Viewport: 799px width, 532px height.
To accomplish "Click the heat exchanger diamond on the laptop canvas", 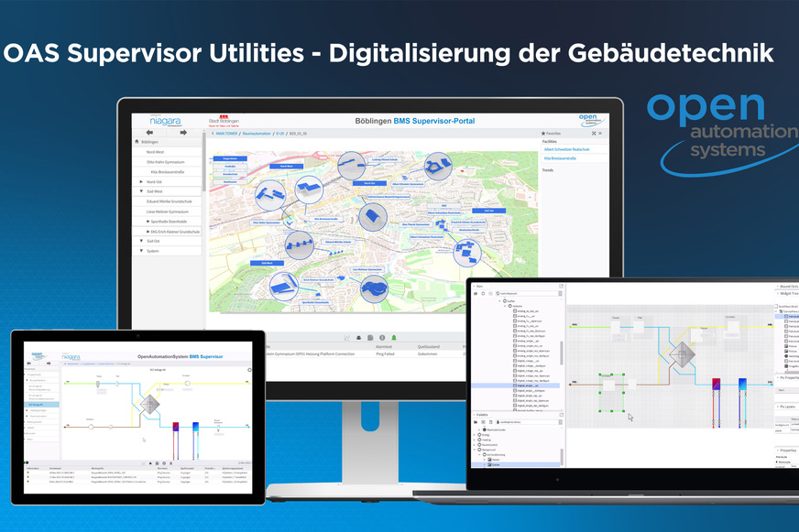I will pos(681,355).
